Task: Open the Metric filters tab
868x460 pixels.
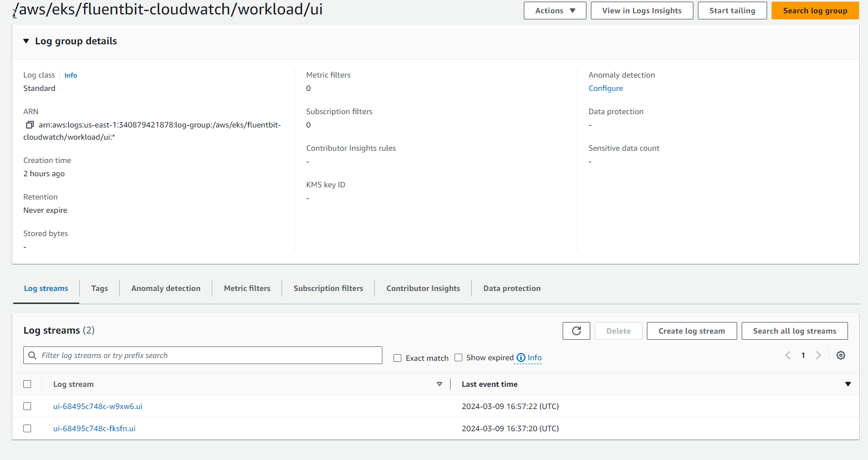Action: pos(247,288)
